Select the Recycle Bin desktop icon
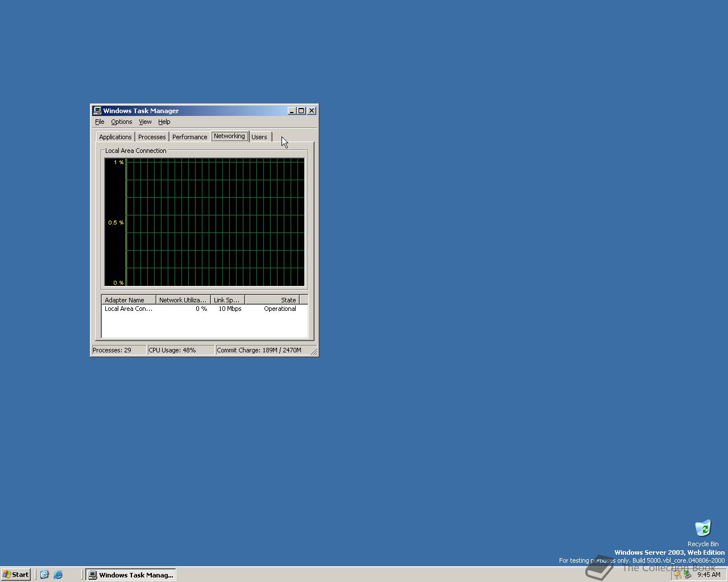 click(x=703, y=533)
